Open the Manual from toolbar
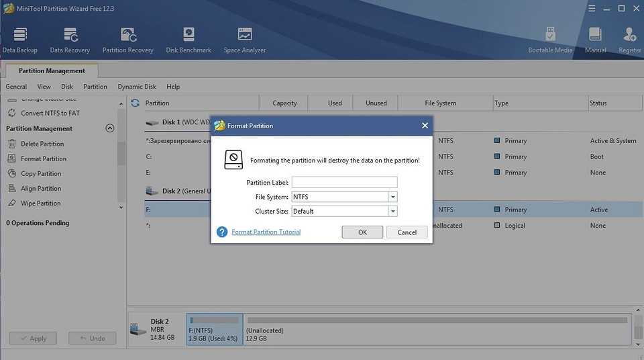This screenshot has height=360, width=644. [595, 40]
